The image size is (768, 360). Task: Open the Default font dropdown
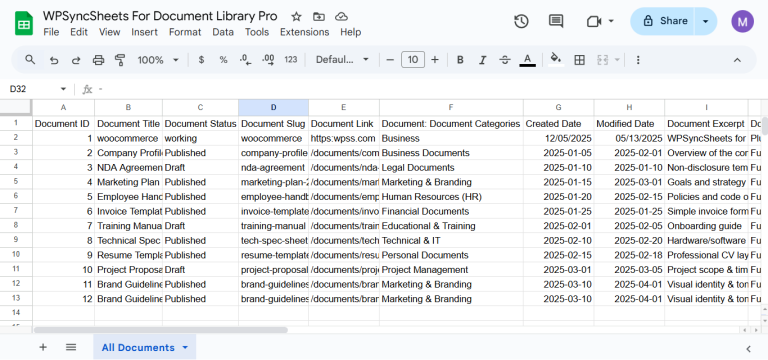pyautogui.click(x=342, y=60)
